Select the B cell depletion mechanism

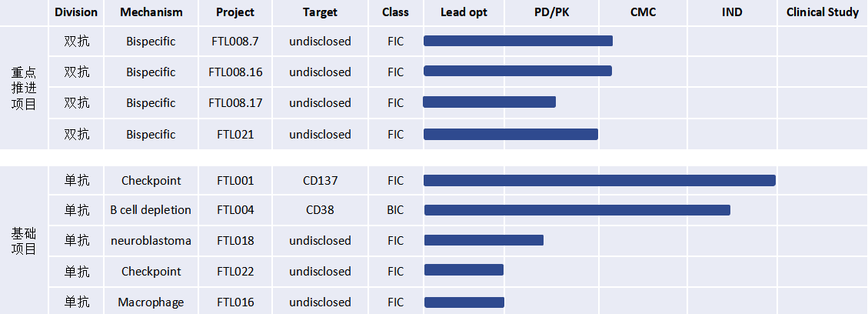151,210
